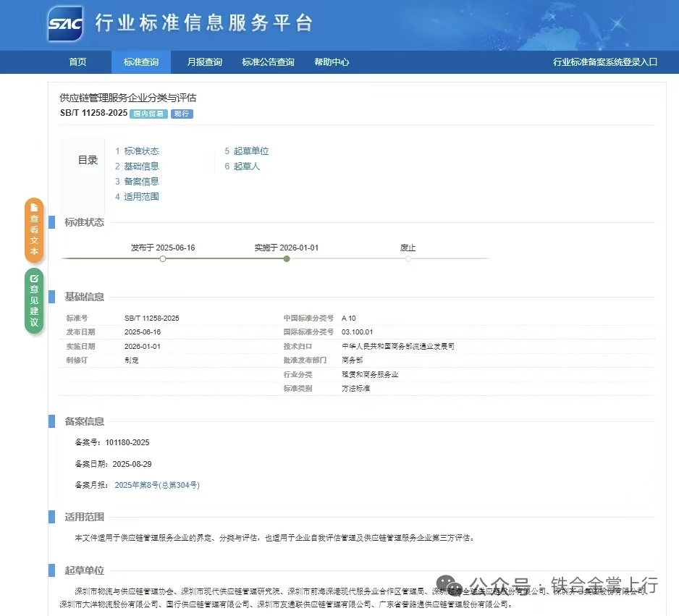The width and height of the screenshot is (679, 616).
Task: Jump to 2 基础信息 in contents
Action: point(137,166)
